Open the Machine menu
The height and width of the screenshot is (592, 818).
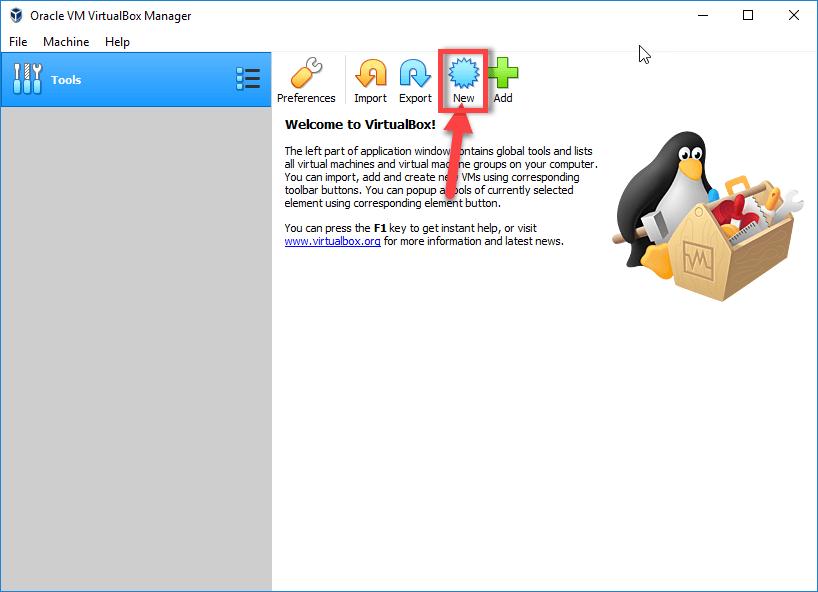click(x=66, y=42)
